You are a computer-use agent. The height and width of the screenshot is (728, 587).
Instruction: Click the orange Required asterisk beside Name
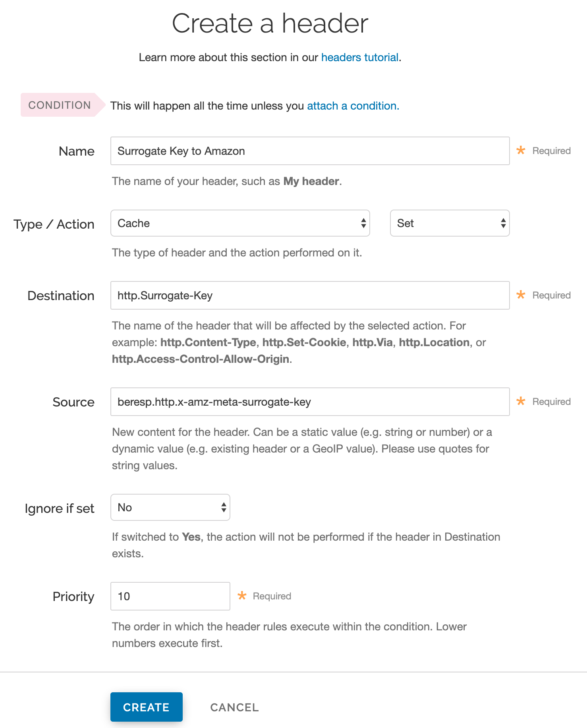[x=520, y=150]
